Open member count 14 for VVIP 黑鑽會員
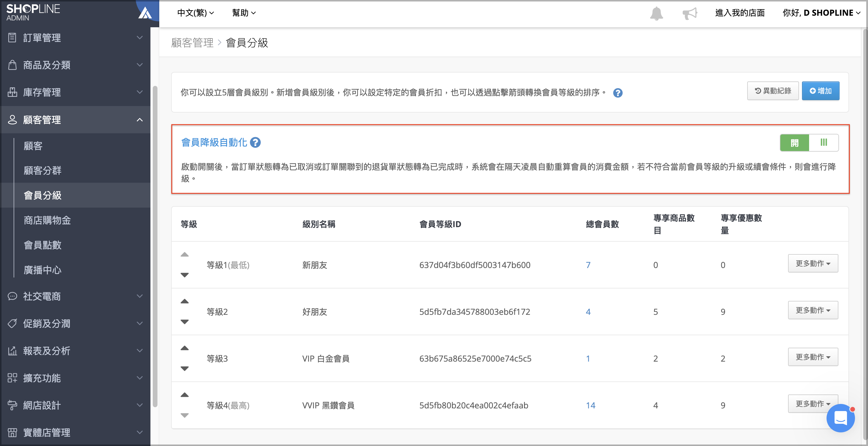Viewport: 868px width, 446px height. pyautogui.click(x=590, y=405)
